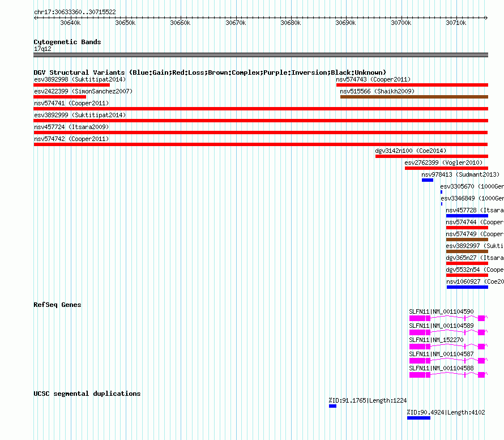Click the Cytogenetic Bands track title

67,42
